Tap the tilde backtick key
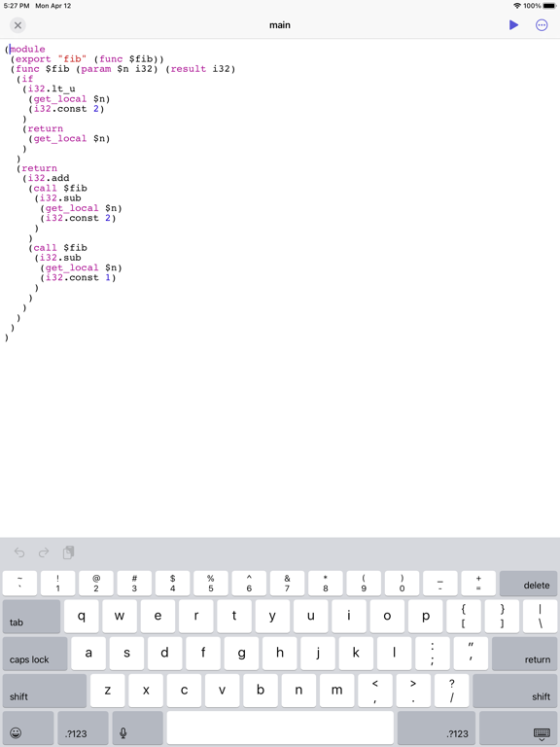Screen dimensions: 560x747 [19, 584]
